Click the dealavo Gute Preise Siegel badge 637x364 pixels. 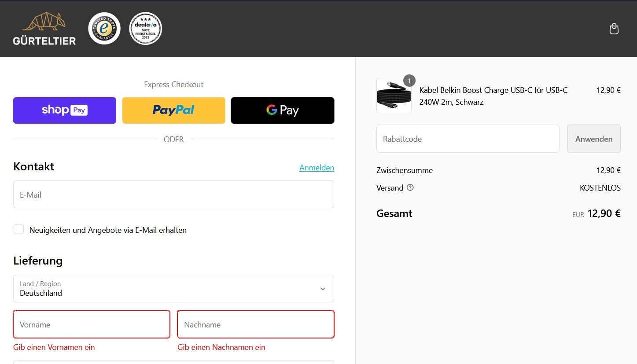point(146,29)
